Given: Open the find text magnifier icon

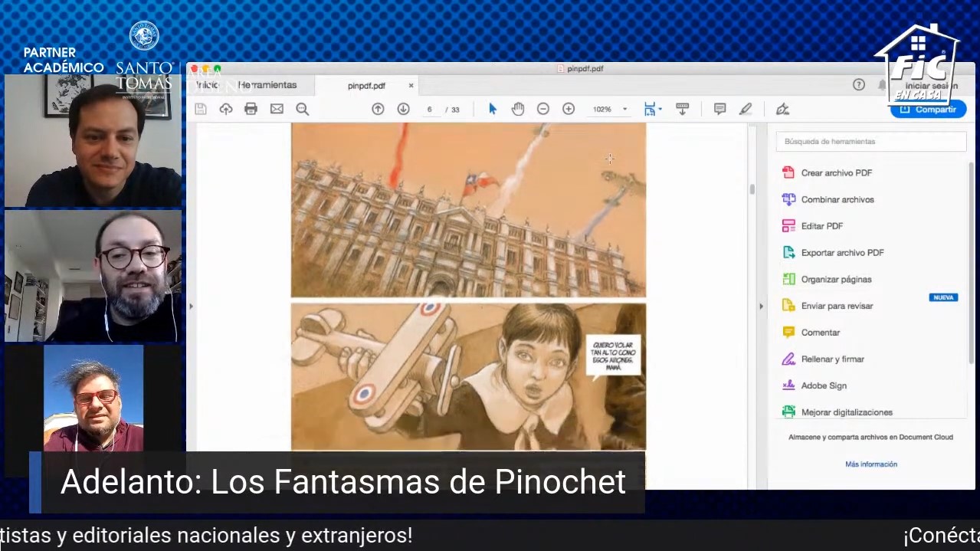Looking at the screenshot, I should coord(302,109).
